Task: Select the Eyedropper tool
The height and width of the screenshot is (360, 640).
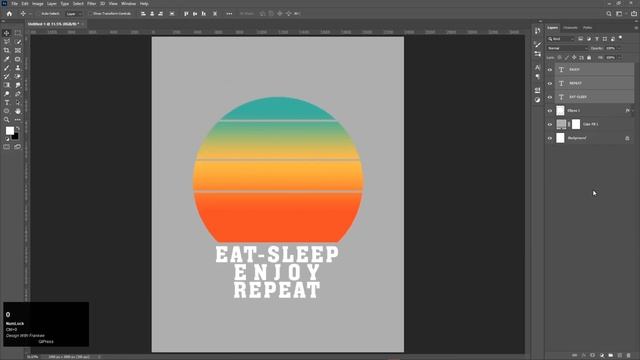Action: [x=7, y=59]
